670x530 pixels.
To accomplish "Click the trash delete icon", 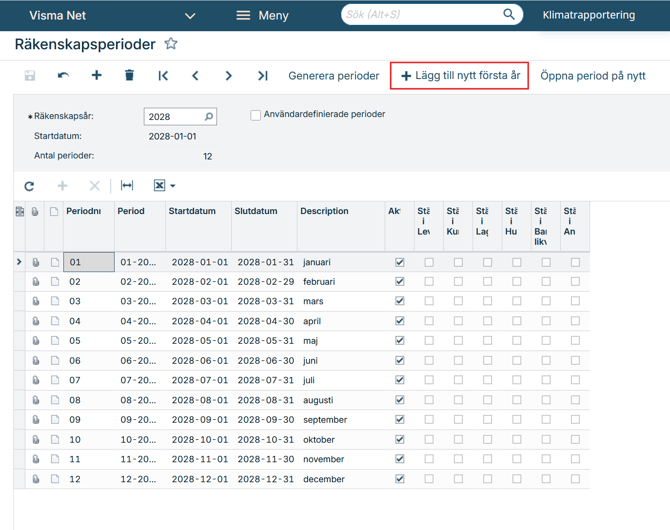I will click(129, 76).
